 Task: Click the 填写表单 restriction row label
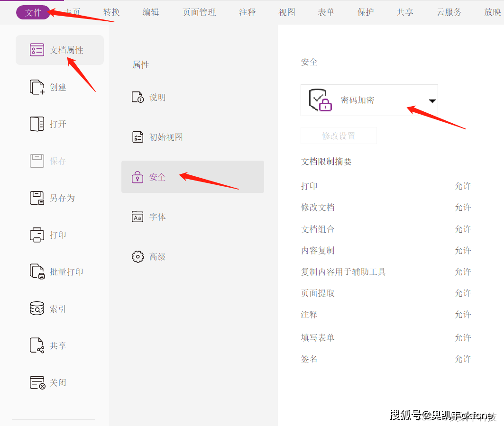point(318,338)
